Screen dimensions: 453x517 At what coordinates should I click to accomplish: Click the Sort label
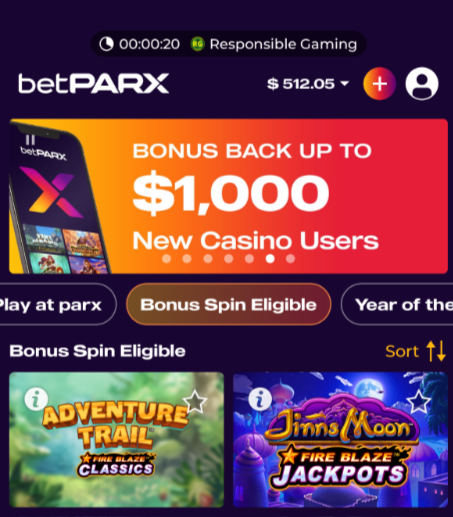402,351
